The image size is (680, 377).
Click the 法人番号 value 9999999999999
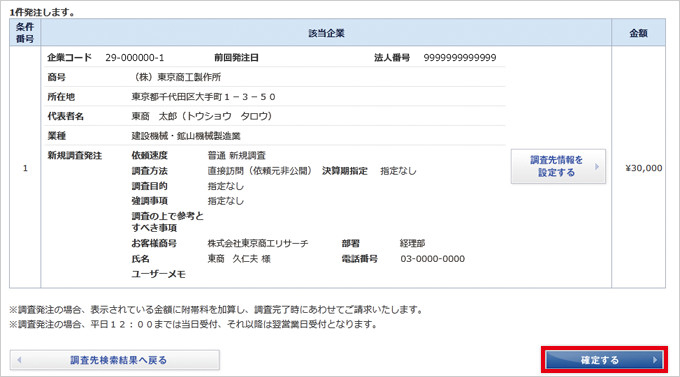pos(460,58)
